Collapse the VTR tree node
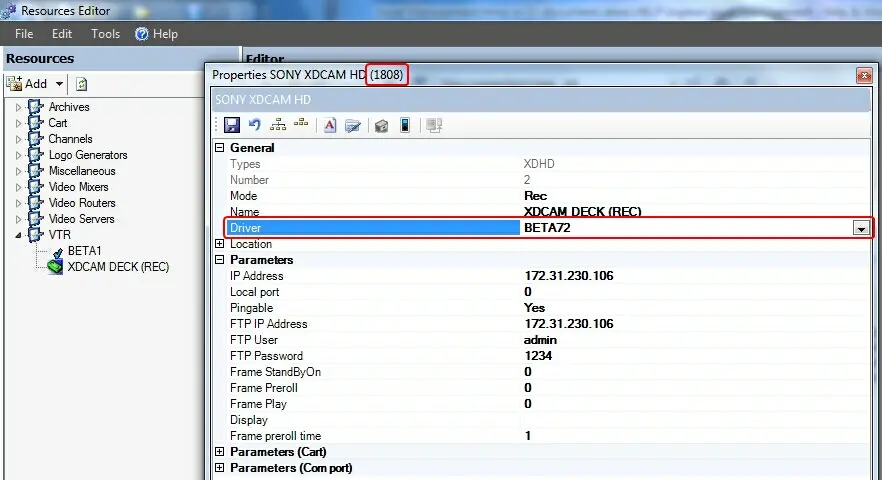This screenshot has height=480, width=882. pyautogui.click(x=19, y=235)
